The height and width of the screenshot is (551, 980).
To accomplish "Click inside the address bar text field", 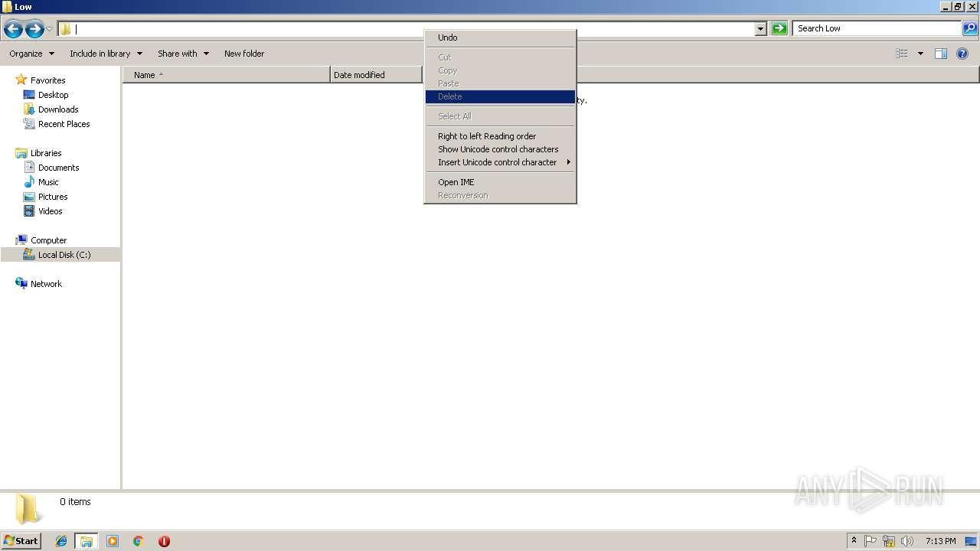I will click(x=413, y=29).
